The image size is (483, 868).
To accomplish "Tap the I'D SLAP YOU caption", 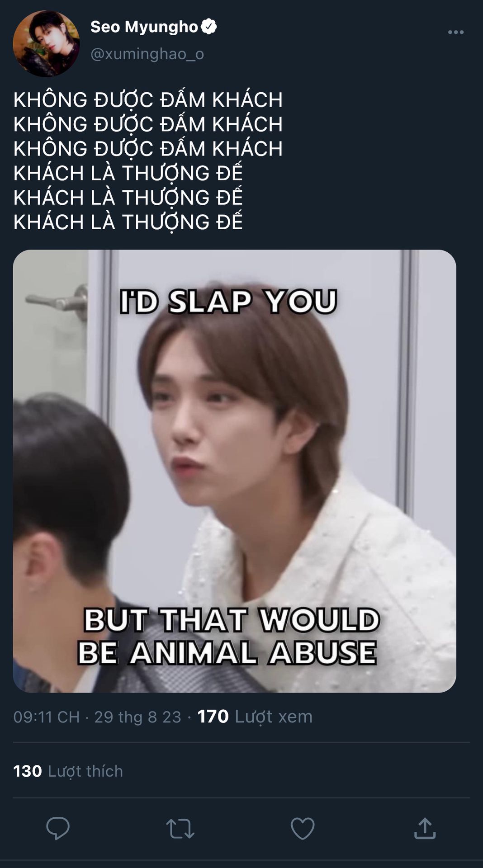I will point(228,302).
